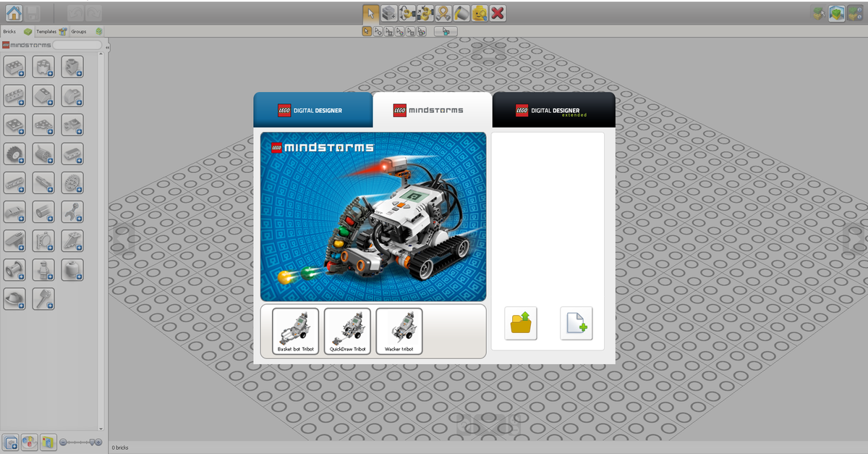Click the expand/collapse all categories button

coord(11,442)
